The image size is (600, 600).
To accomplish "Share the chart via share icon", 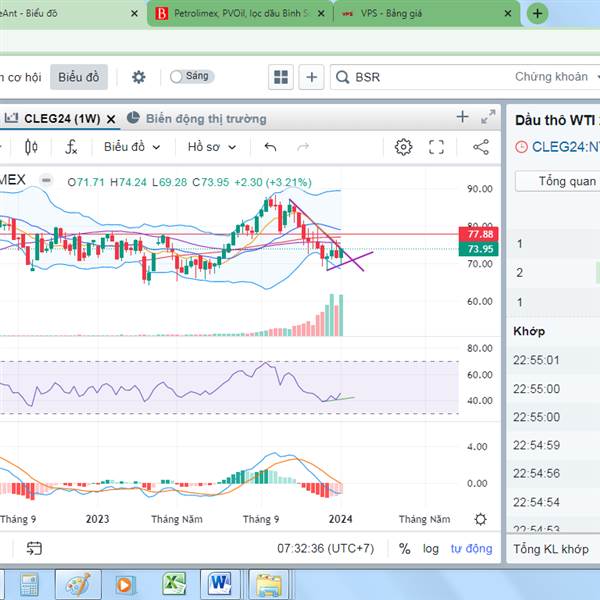I will (481, 147).
